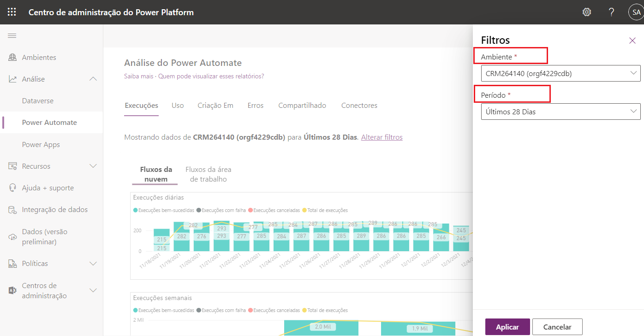This screenshot has width=644, height=336.
Task: Click the Políticas icon in sidebar
Action: (12, 264)
